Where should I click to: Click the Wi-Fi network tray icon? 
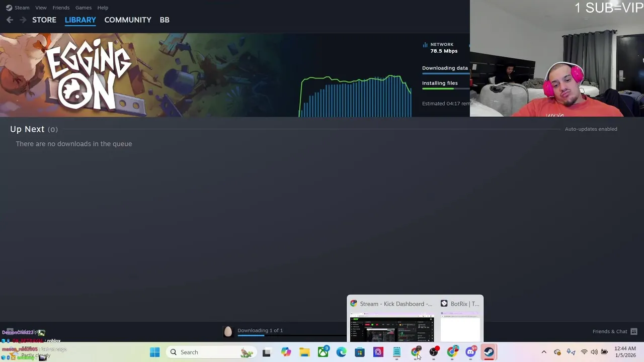pos(584,352)
